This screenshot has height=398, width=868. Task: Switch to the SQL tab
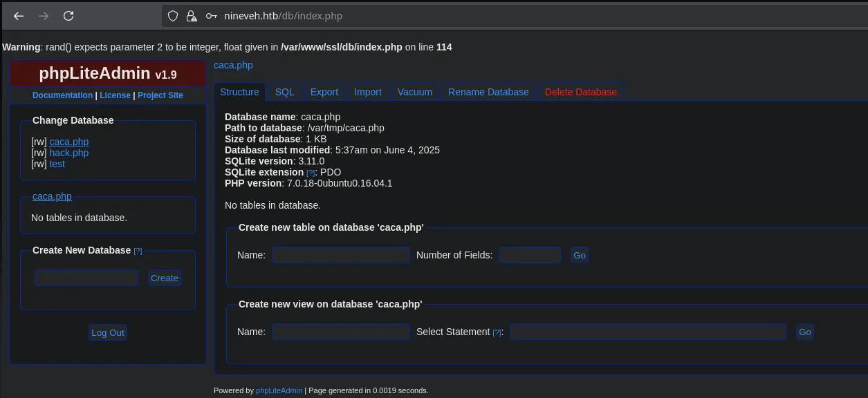click(x=284, y=92)
